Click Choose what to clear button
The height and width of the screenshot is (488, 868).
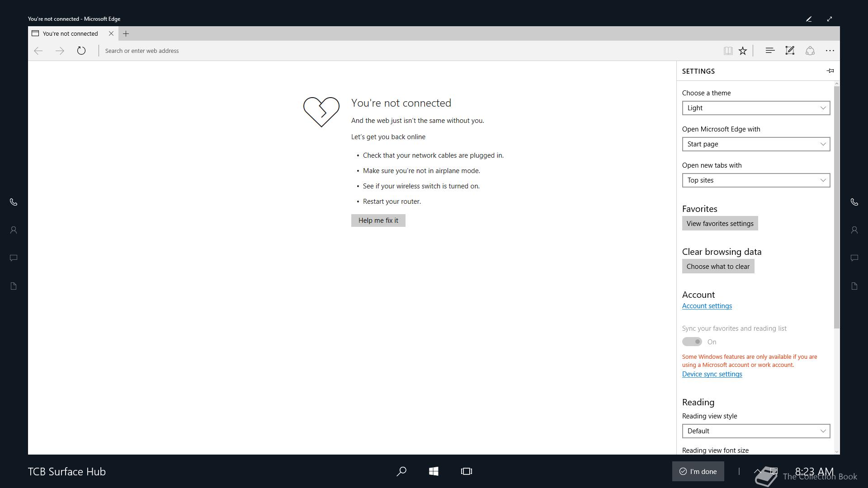[x=718, y=266]
